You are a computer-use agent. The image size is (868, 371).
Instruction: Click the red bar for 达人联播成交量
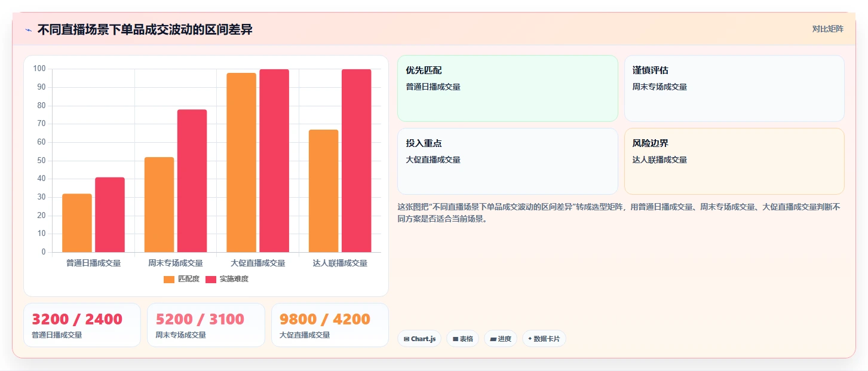tap(356, 161)
